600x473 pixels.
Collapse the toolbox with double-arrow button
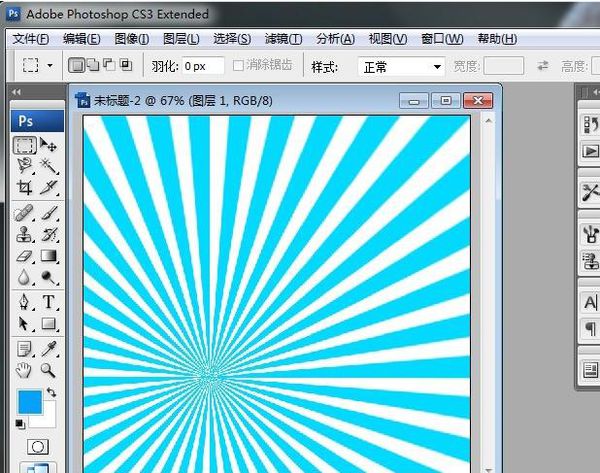click(x=16, y=92)
